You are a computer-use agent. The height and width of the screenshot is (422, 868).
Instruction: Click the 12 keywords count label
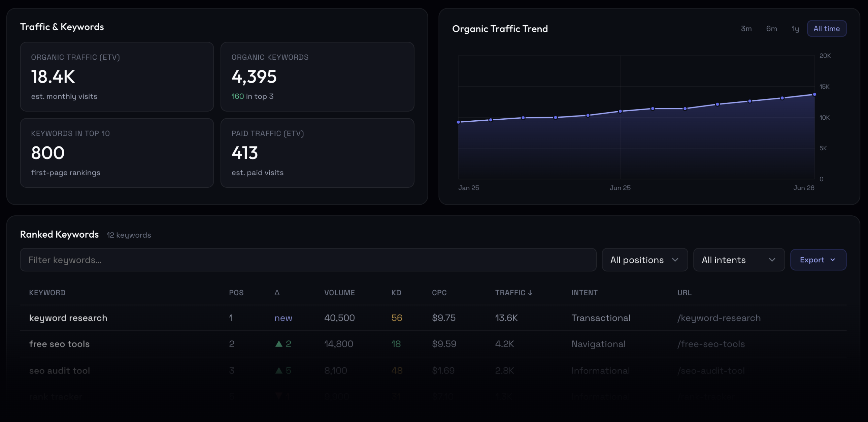click(129, 235)
